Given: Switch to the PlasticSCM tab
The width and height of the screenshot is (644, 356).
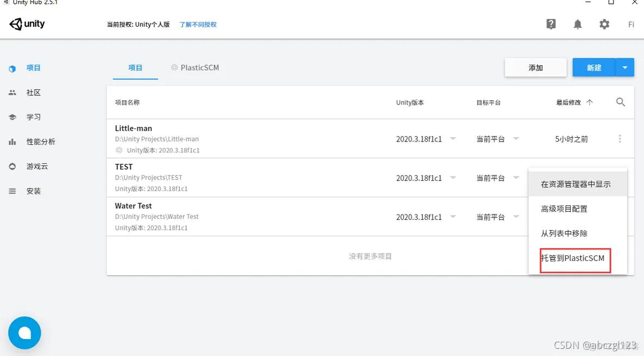Looking at the screenshot, I should coord(195,68).
